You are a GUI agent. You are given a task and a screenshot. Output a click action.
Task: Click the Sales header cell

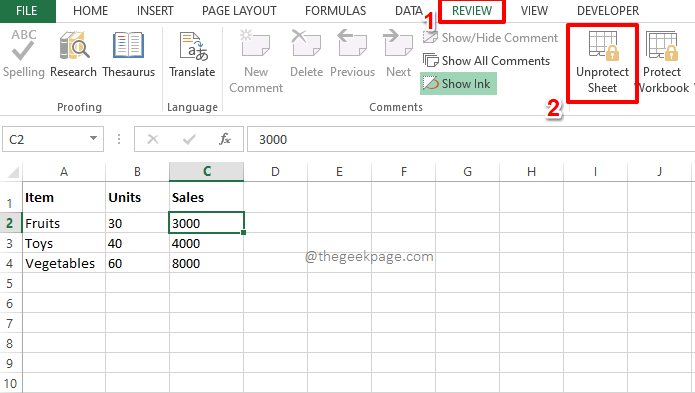[207, 197]
